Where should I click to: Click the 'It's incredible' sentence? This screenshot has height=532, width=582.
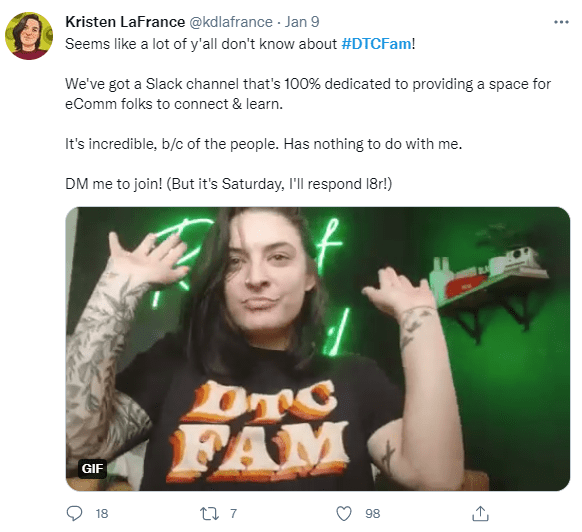tap(264, 144)
